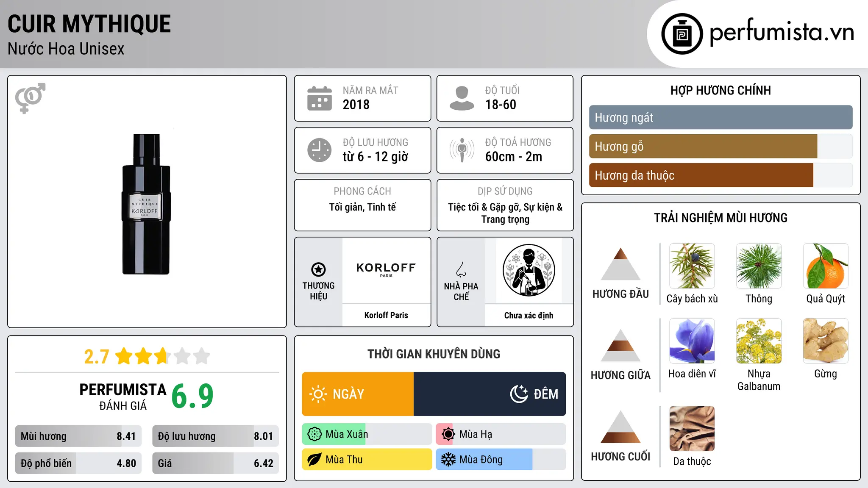Click the unisex gender symbol icon

click(30, 98)
